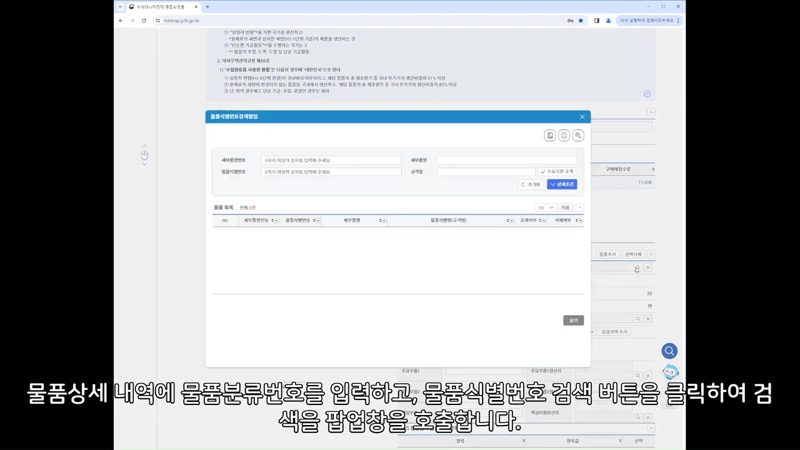This screenshot has height=450, width=800.
Task: Click the blue floating search icon
Action: pos(669,351)
